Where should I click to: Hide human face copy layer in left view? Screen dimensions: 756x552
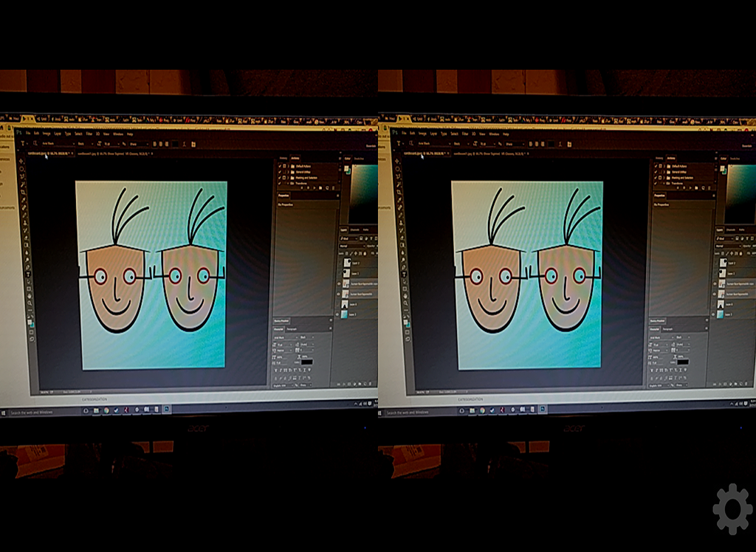pos(338,284)
